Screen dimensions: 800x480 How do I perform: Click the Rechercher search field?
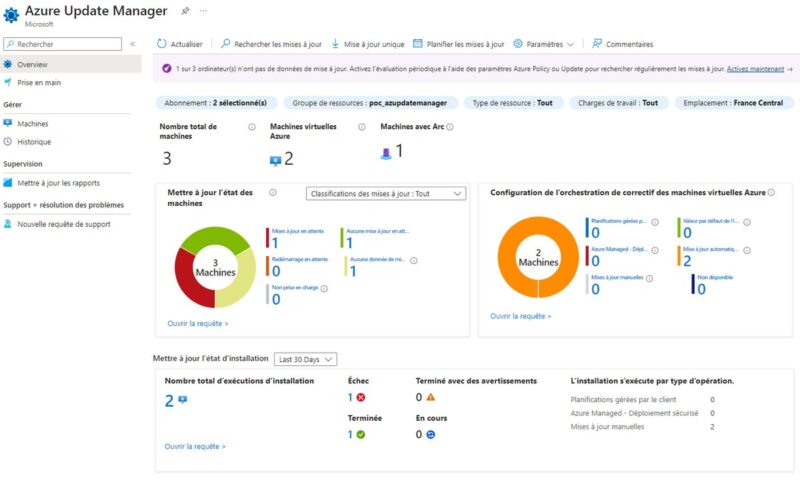coord(63,44)
